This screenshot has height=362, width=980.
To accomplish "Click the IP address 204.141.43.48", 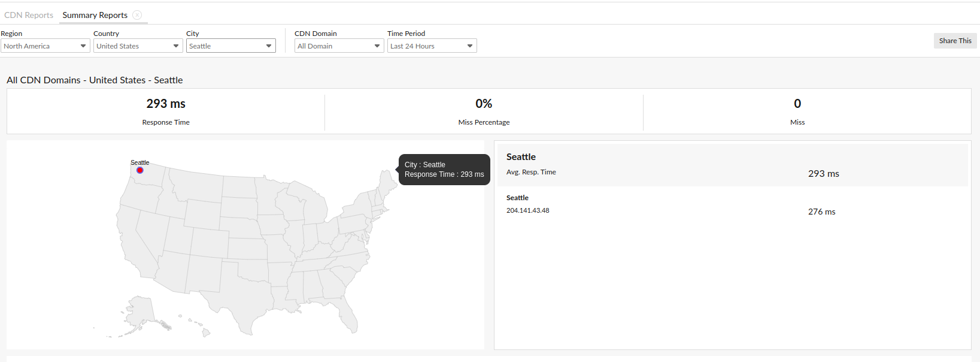I will tap(527, 210).
